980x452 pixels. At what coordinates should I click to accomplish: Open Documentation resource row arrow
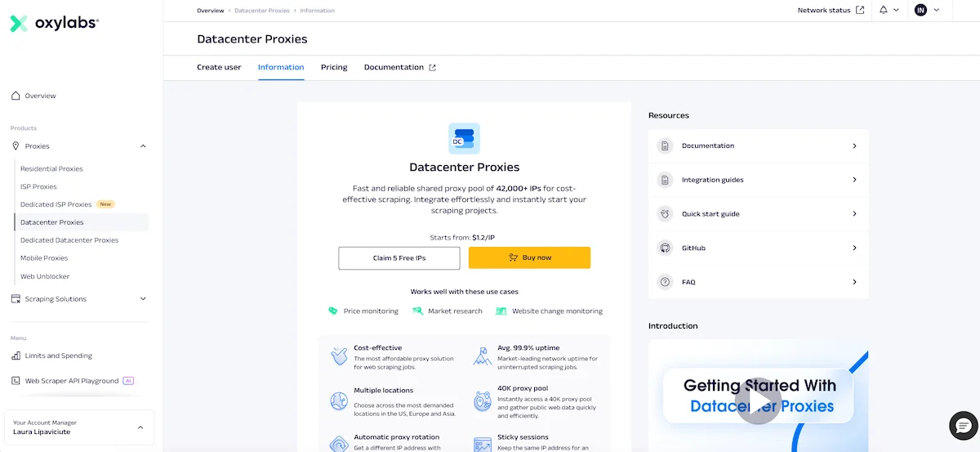854,145
